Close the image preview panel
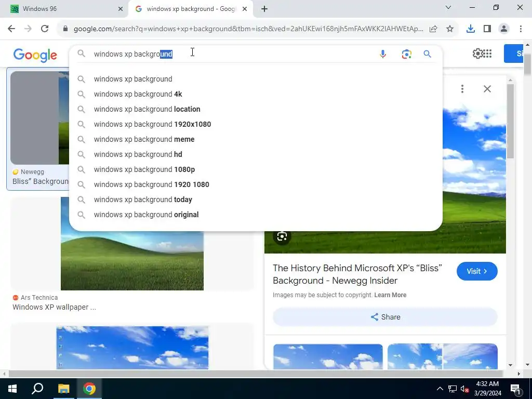Screen dimensions: 532x399 tap(487, 89)
